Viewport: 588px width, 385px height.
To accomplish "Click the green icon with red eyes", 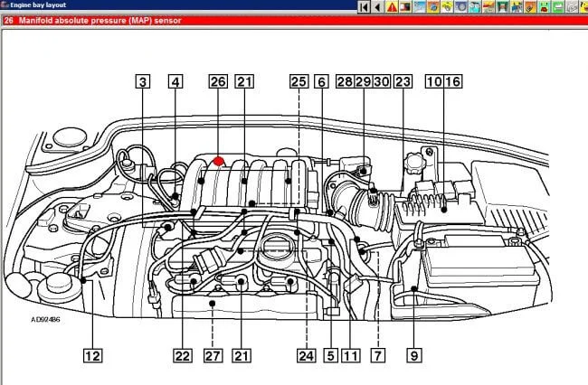I will (x=543, y=7).
